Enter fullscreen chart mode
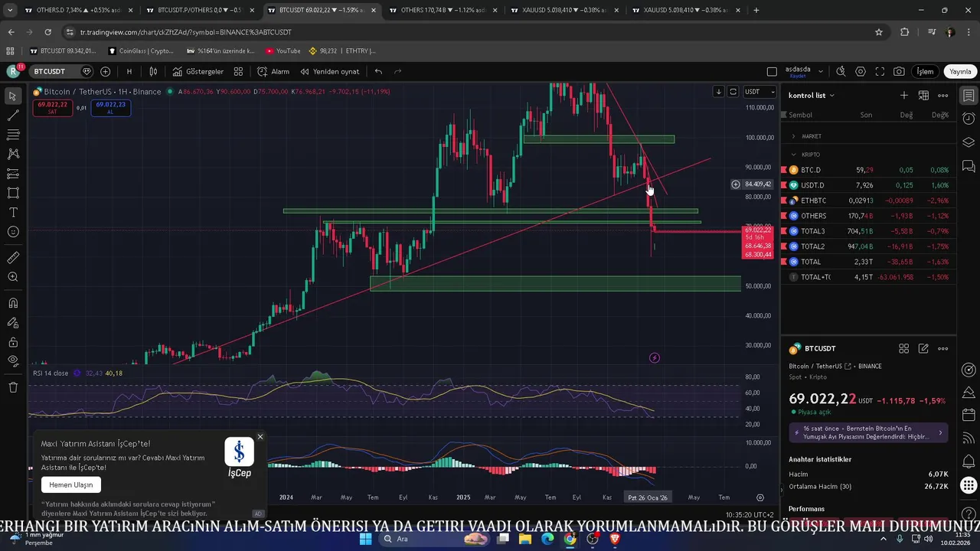This screenshot has width=980, height=551. click(x=880, y=71)
